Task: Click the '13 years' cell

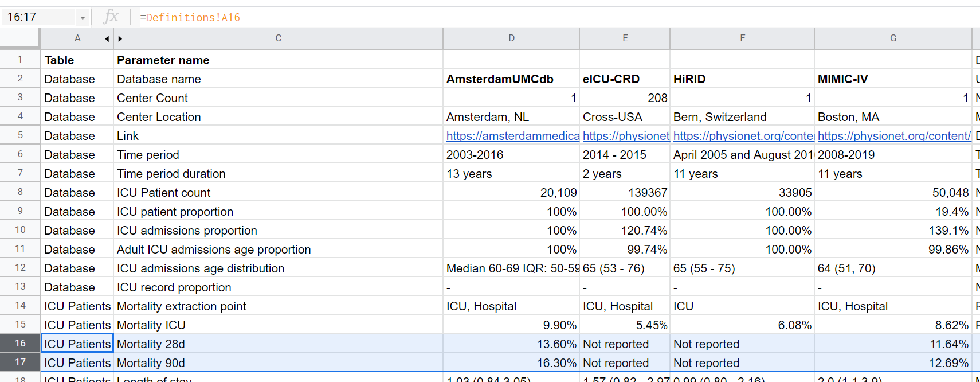Action: pyautogui.click(x=511, y=173)
